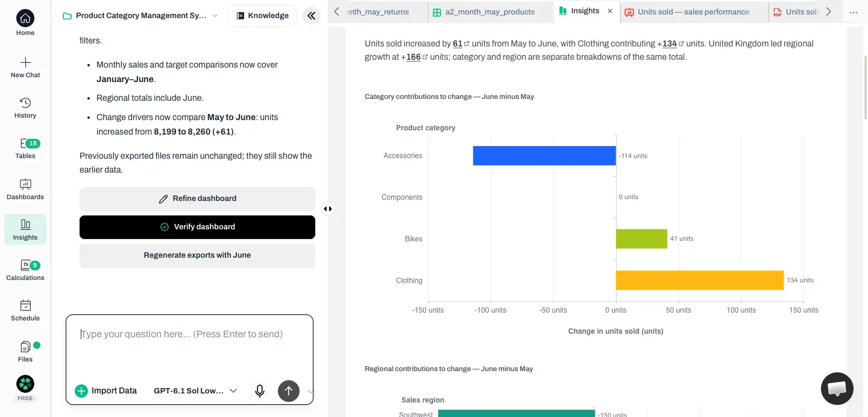Screen dimensions: 868x417
Task: Click Refine dashboard
Action: click(x=197, y=199)
